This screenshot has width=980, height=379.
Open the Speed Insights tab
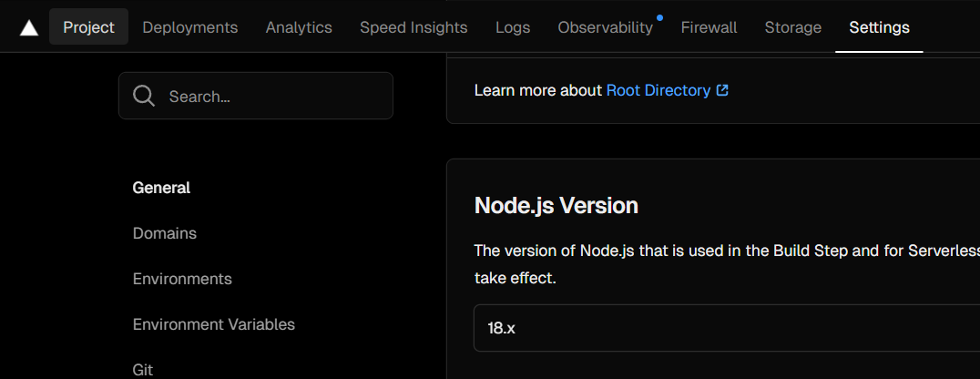[x=413, y=27]
